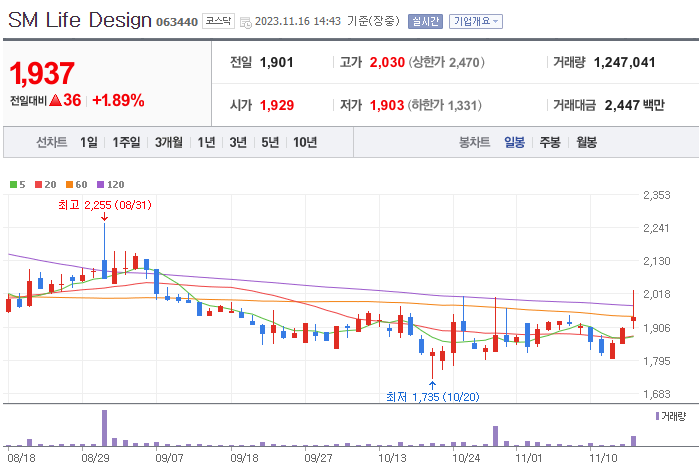Click the red up-triangle change indicator
This screenshot has width=699, height=467.
[55, 100]
